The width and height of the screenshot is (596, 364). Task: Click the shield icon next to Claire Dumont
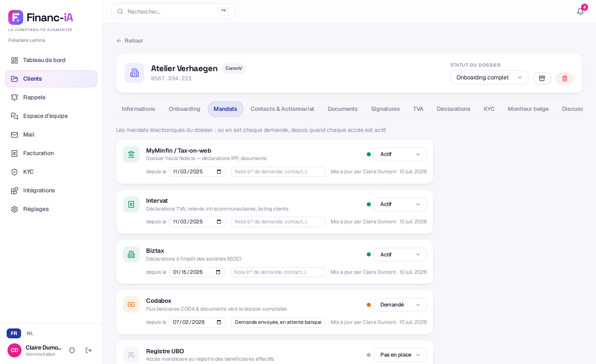tap(72, 351)
